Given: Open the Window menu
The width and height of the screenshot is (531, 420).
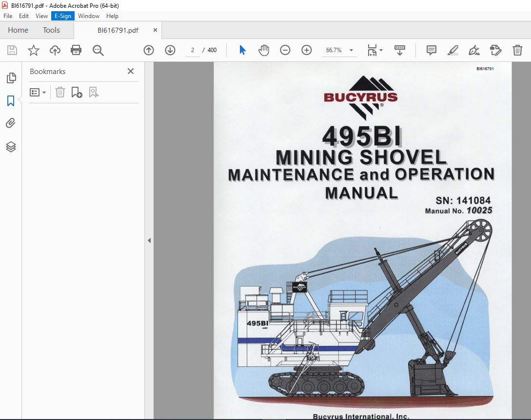Looking at the screenshot, I should (89, 16).
